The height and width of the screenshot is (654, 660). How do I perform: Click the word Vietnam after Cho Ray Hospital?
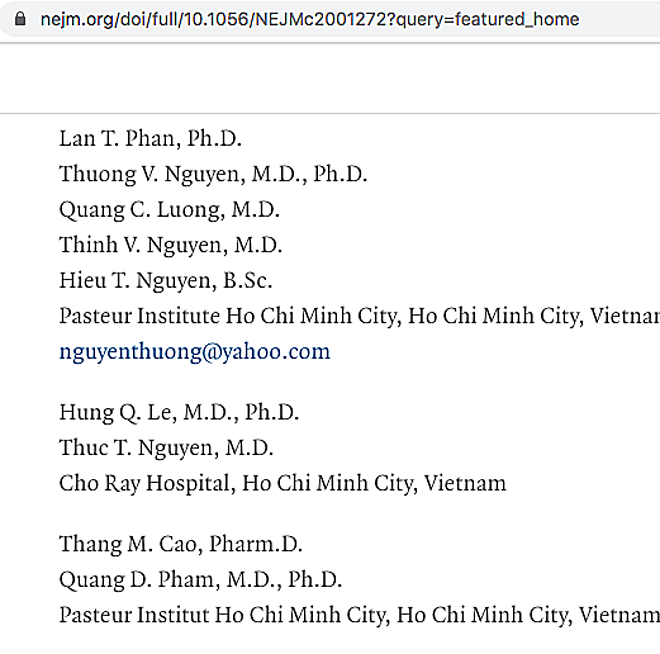pyautogui.click(x=465, y=483)
